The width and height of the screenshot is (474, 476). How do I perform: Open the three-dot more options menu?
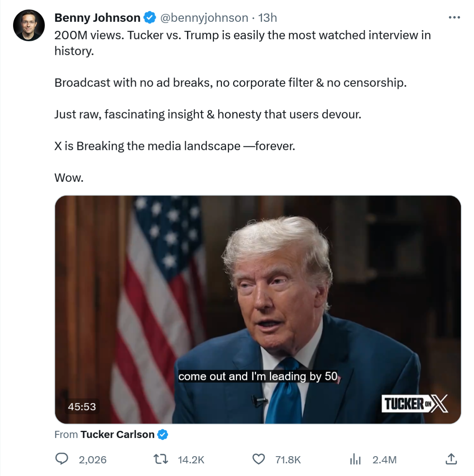pos(454,17)
